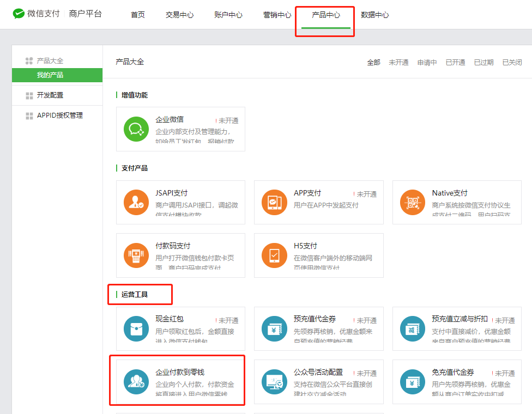Click 未开通 status on 预充值立减与折扣 card
This screenshot has width=532, height=414.
505,320
